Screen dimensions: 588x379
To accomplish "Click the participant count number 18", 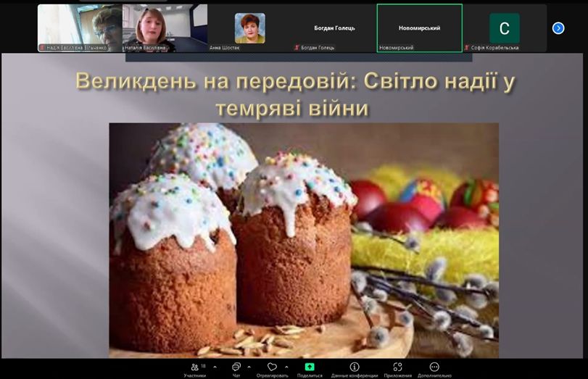I will 203,366.
